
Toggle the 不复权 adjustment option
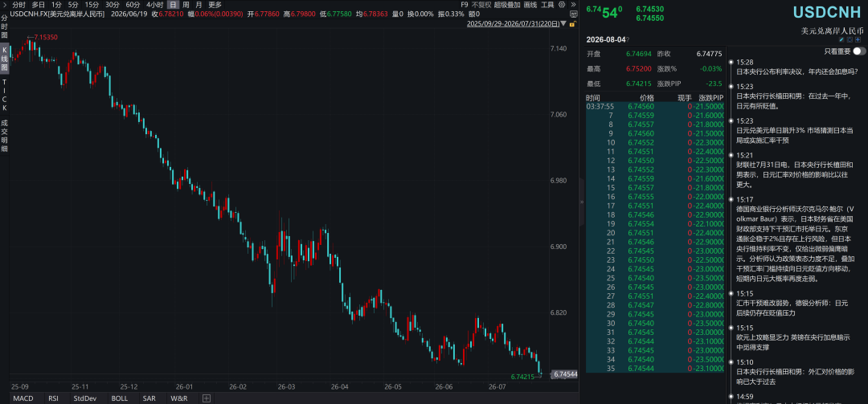(481, 5)
